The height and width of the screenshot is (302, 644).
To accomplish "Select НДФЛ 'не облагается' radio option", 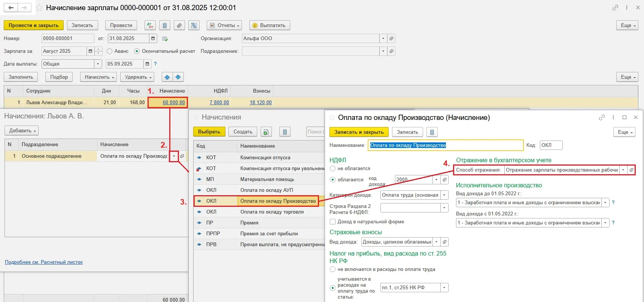I will tap(332, 169).
